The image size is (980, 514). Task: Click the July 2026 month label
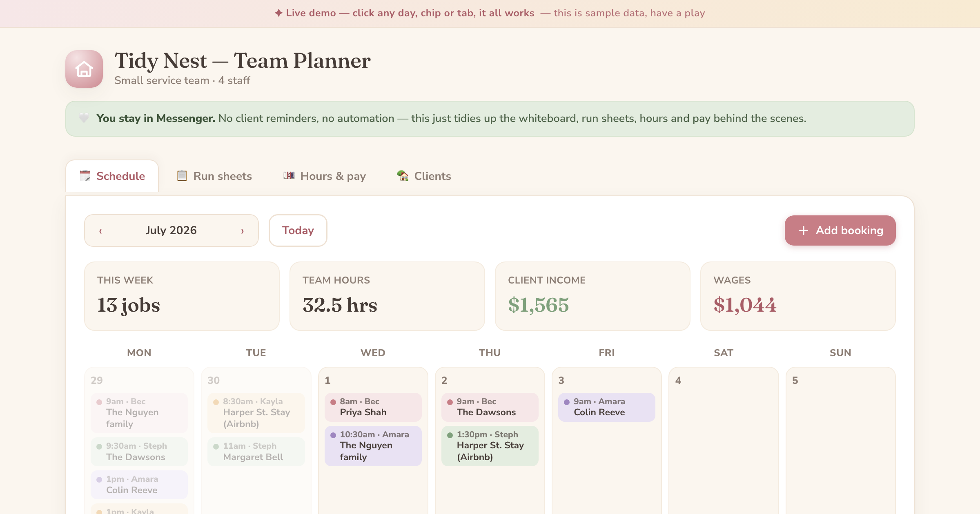coord(171,230)
